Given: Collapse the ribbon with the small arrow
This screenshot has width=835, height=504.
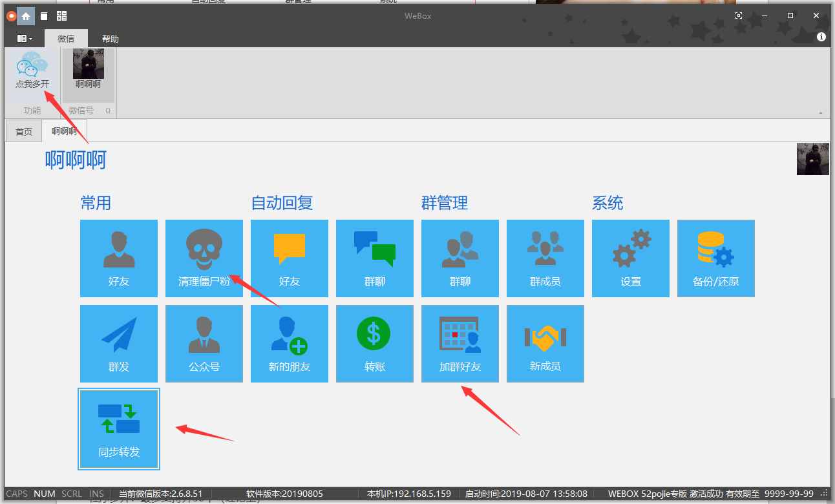Looking at the screenshot, I should coord(821,112).
